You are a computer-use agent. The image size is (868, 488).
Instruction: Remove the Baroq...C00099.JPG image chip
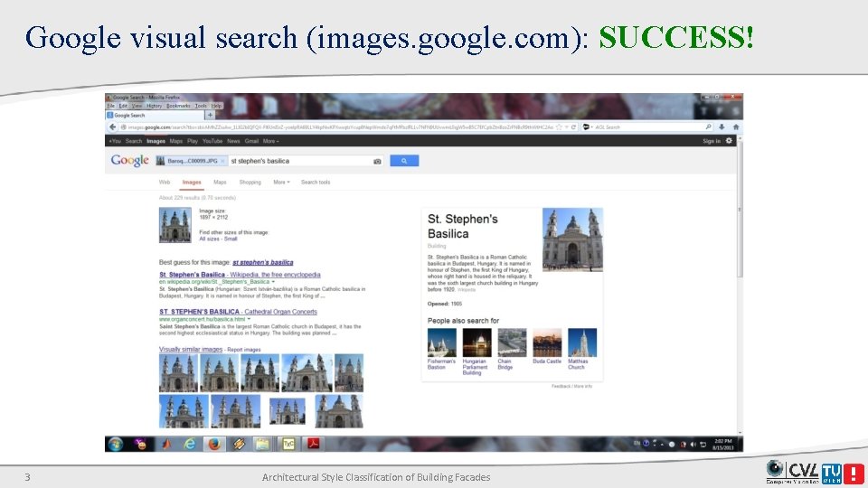click(x=222, y=161)
